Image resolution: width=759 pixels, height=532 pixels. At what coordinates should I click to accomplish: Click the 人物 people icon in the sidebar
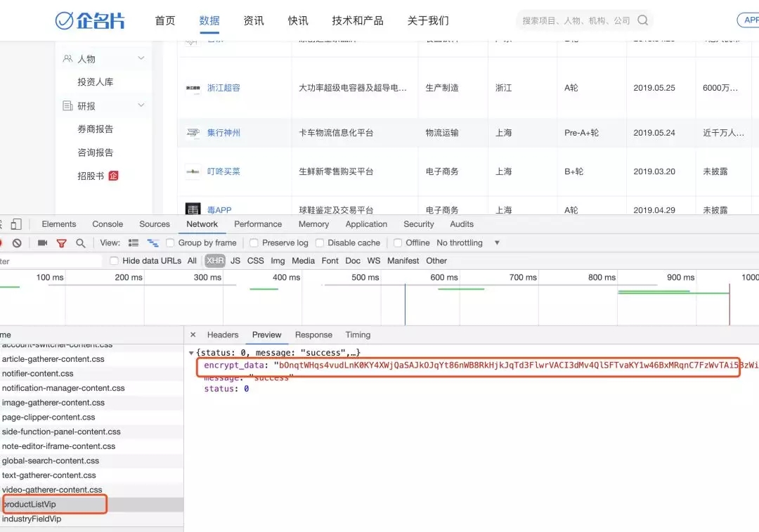point(67,58)
